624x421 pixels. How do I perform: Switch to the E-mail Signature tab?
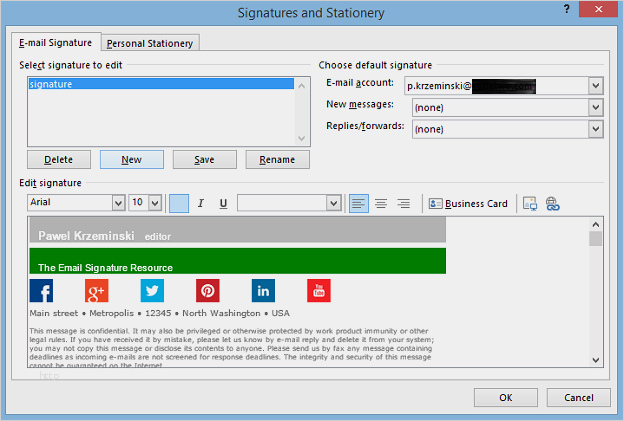(x=56, y=43)
